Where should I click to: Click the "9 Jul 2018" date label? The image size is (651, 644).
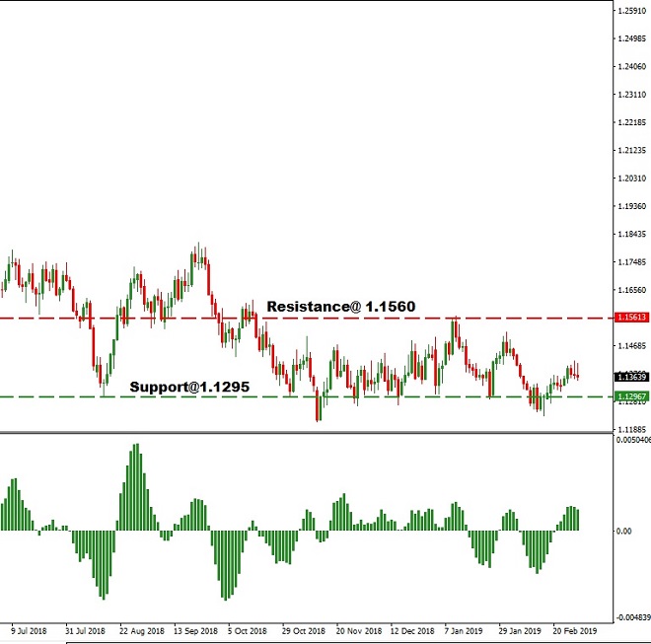[x=29, y=631]
